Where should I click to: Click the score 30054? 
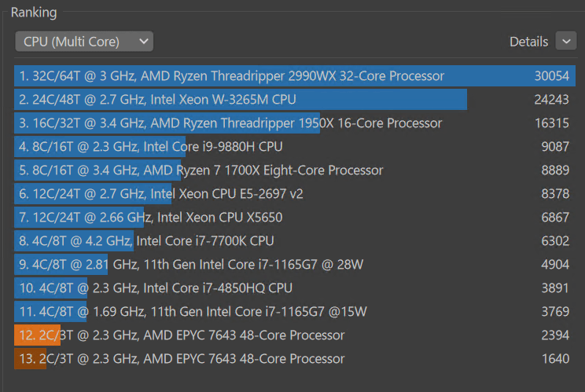coord(552,76)
